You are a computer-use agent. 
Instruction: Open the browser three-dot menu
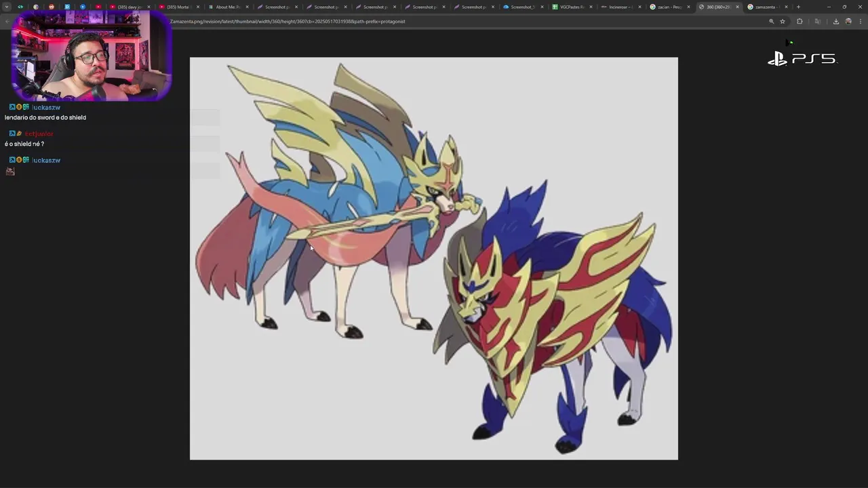tap(860, 21)
